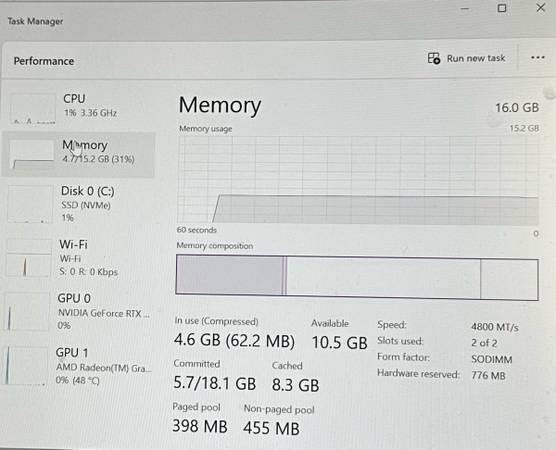The width and height of the screenshot is (556, 450).
Task: Show NVIDIA GeForce RTX GPU 0 stats
Action: click(x=79, y=312)
